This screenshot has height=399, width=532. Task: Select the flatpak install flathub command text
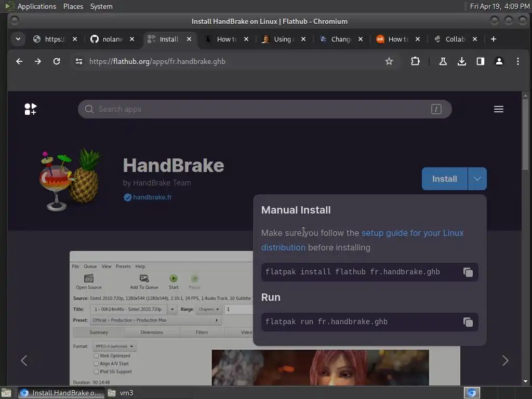tap(353, 272)
